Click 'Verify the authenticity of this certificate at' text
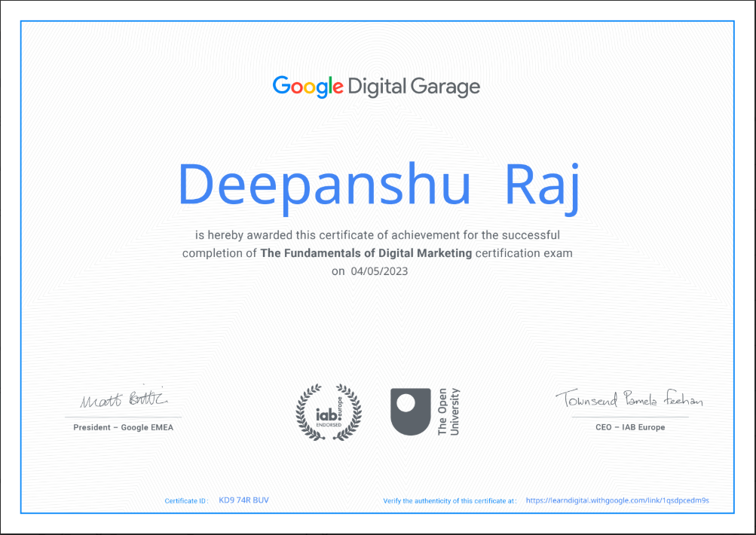 tap(450, 501)
